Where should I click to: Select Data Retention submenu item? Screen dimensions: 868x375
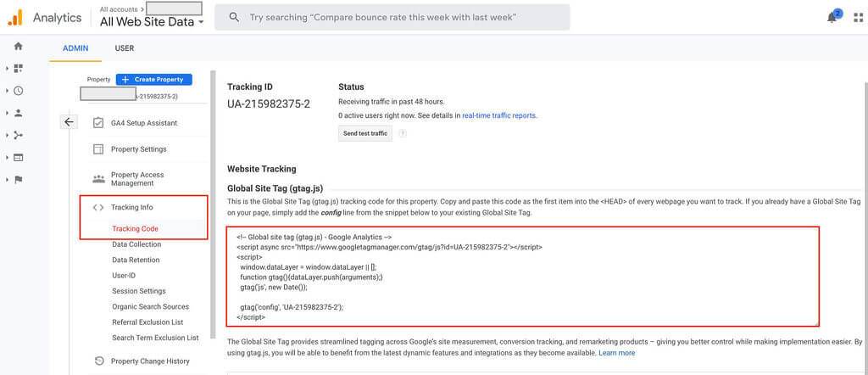(136, 260)
